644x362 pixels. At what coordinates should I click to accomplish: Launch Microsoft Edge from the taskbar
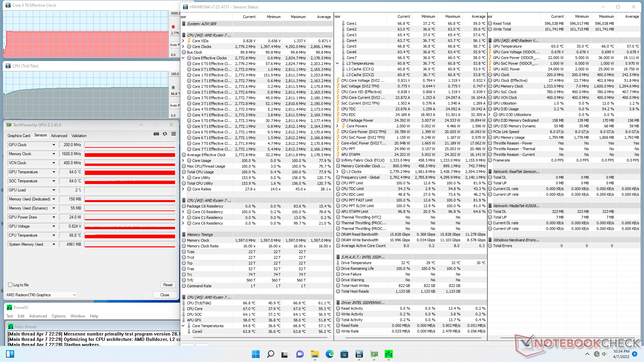(329, 354)
